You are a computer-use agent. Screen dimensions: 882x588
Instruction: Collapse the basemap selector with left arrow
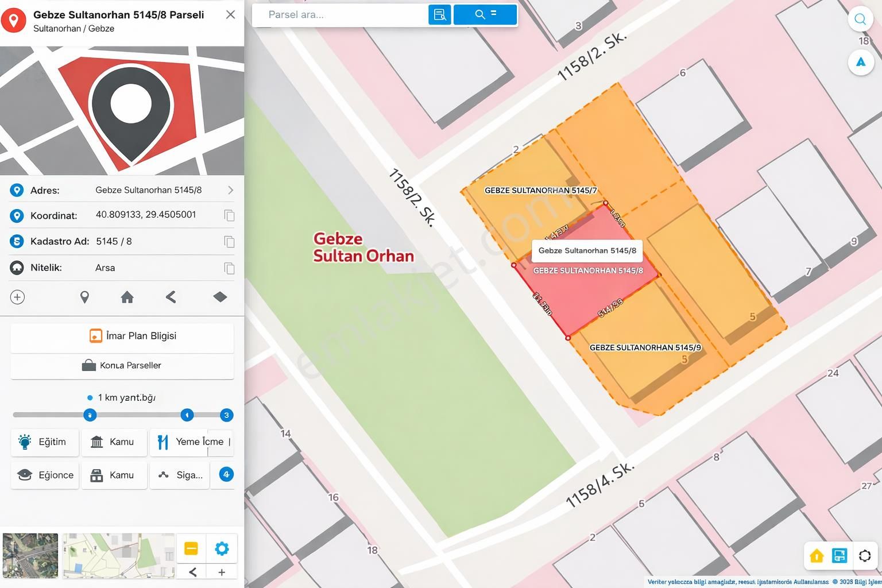pyautogui.click(x=193, y=572)
